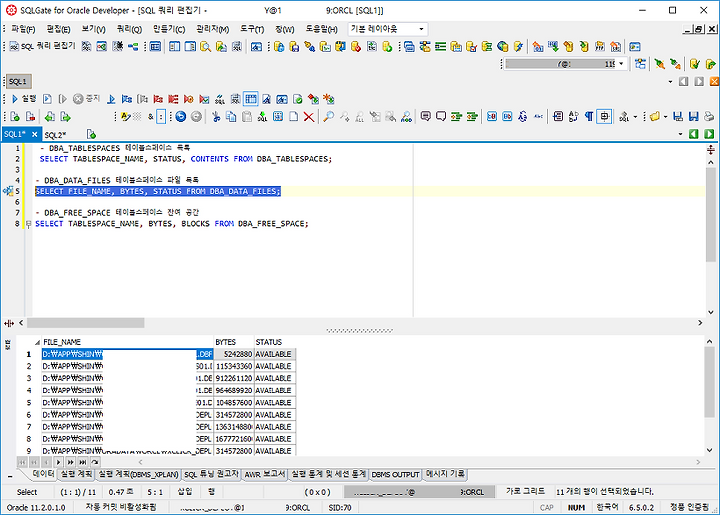Click the new page icon with green dot
720x515 pixels.
pos(15,117)
